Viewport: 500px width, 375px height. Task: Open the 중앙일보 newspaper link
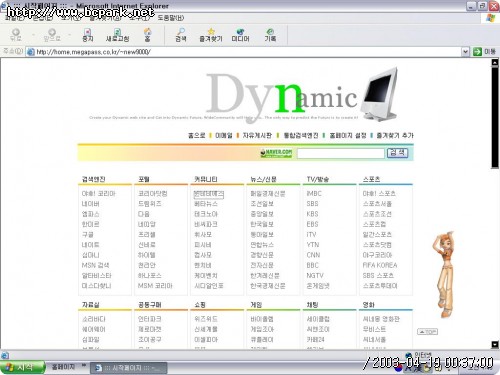click(x=262, y=214)
